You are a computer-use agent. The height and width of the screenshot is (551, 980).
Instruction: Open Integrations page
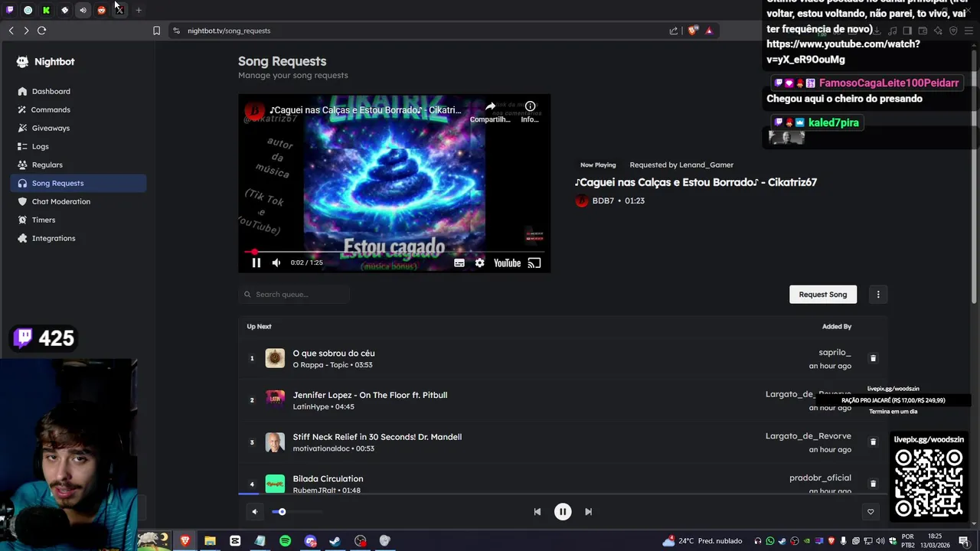54,238
